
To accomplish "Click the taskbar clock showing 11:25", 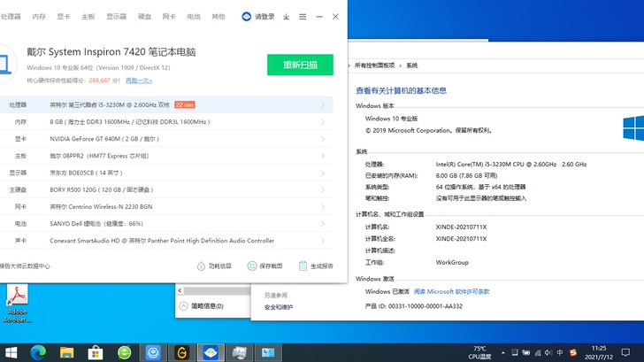I will point(599,352).
